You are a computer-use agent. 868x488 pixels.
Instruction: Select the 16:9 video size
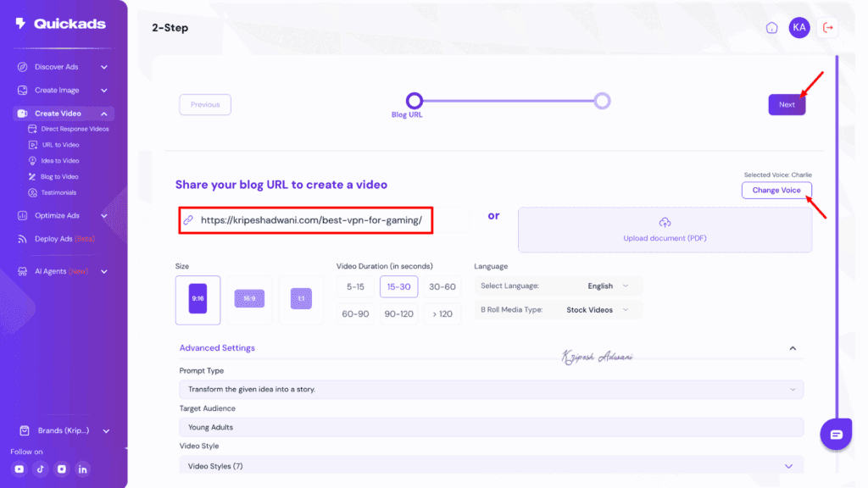(x=249, y=300)
